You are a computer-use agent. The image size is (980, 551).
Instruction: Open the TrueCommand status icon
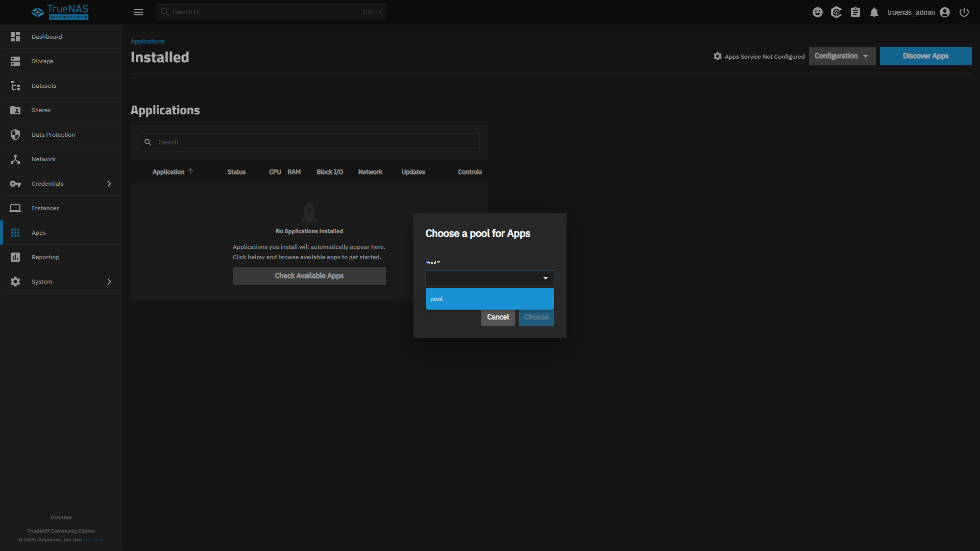(836, 12)
